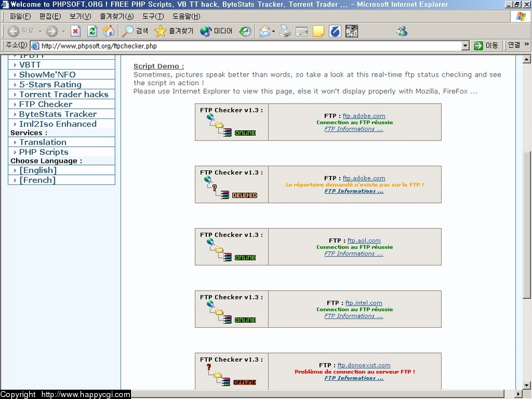The image size is (532, 399).
Task: Expand the address bar dropdown
Action: point(465,45)
